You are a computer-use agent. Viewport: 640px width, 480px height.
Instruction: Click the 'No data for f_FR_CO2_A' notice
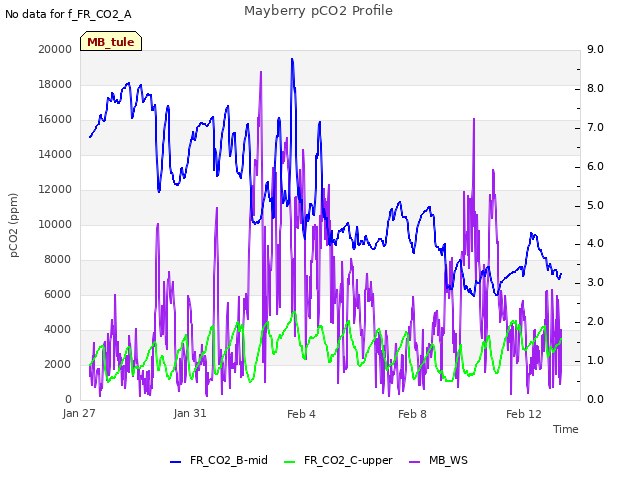pos(68,14)
